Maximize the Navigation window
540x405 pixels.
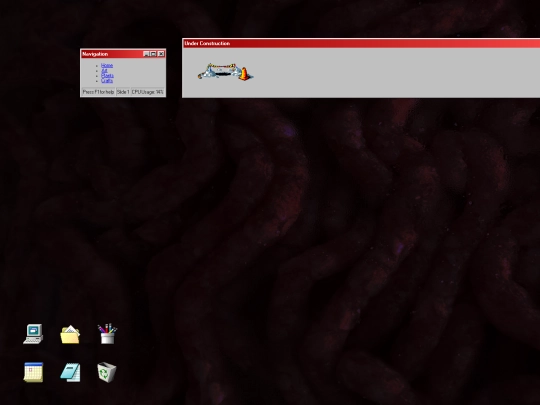click(x=153, y=54)
